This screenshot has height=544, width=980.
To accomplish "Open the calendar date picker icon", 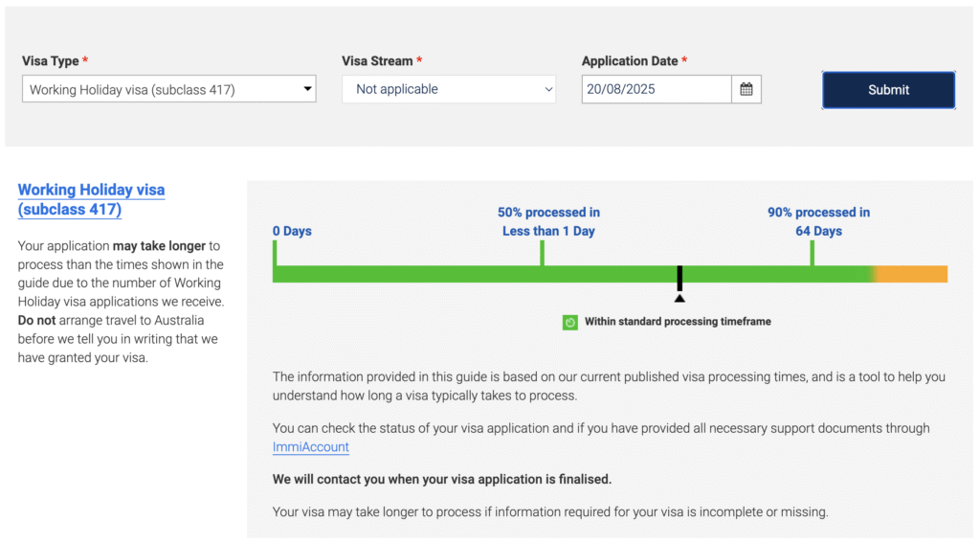I will point(746,89).
